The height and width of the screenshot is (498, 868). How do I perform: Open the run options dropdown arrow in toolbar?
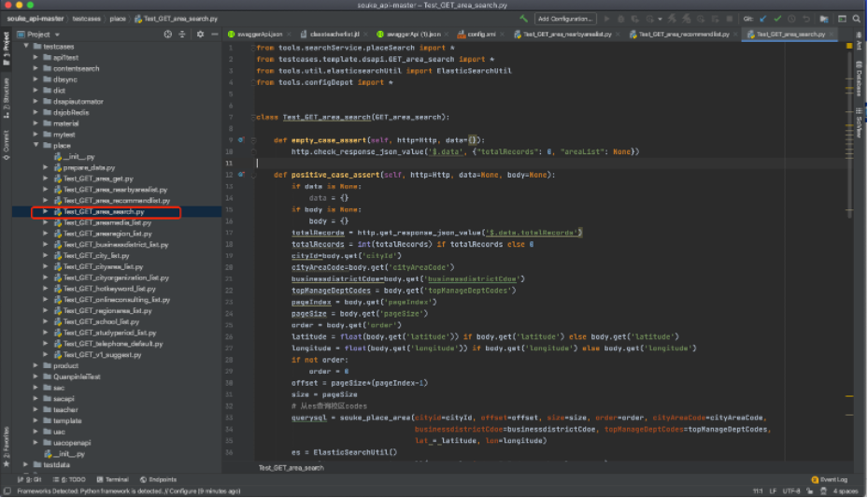[660, 20]
